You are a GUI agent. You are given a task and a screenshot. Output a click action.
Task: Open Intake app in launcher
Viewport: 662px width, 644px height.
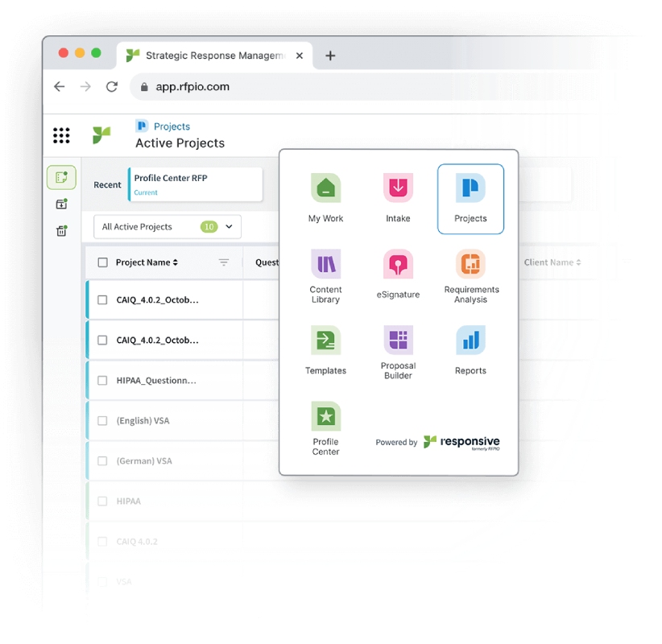[398, 198]
